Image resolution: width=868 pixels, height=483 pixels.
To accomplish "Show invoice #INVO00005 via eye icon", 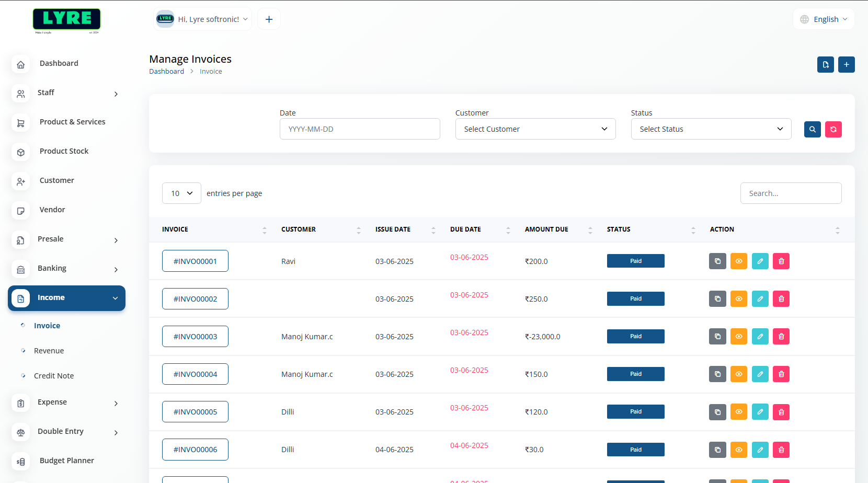I will point(738,412).
